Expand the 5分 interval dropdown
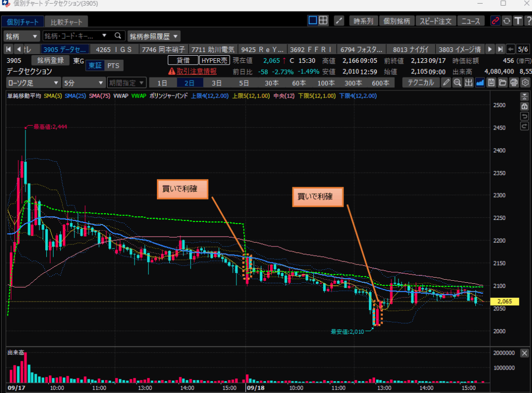This screenshot has width=532, height=393. pyautogui.click(x=82, y=83)
